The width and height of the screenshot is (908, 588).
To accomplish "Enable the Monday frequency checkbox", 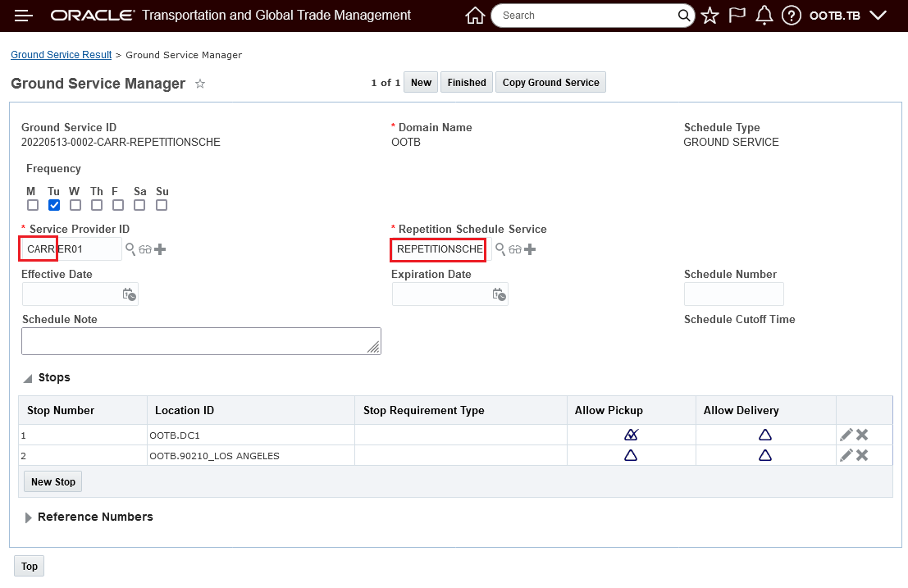I will click(33, 205).
